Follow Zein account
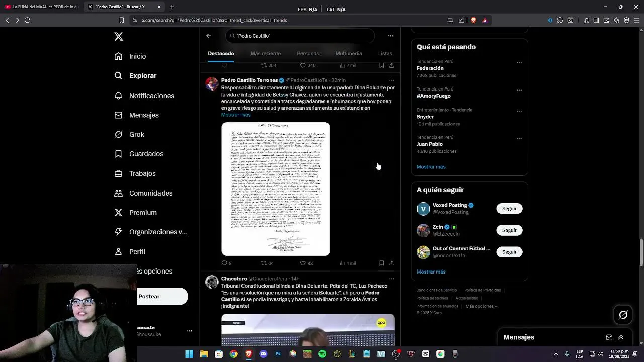This screenshot has height=362, width=644. click(x=509, y=230)
